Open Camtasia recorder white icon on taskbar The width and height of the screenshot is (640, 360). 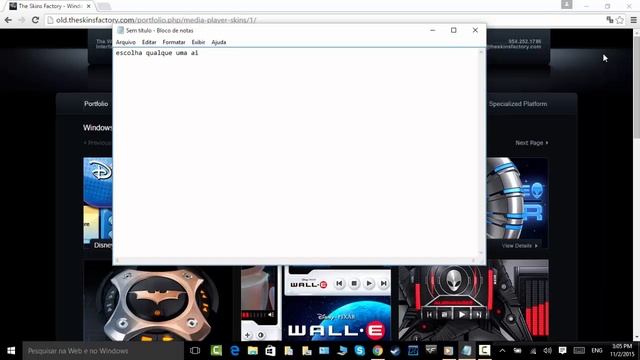point(484,351)
